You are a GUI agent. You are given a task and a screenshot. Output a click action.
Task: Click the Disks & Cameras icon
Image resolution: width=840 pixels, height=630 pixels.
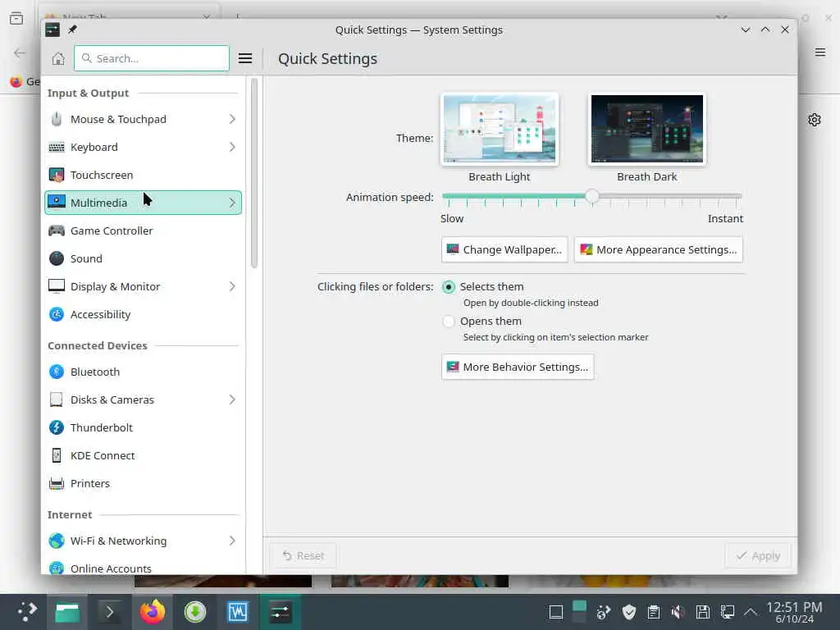57,399
